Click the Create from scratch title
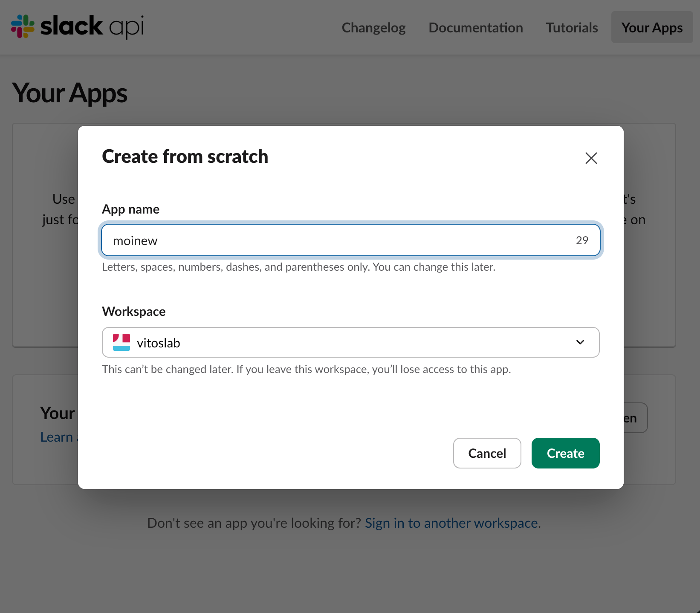 [x=185, y=156]
